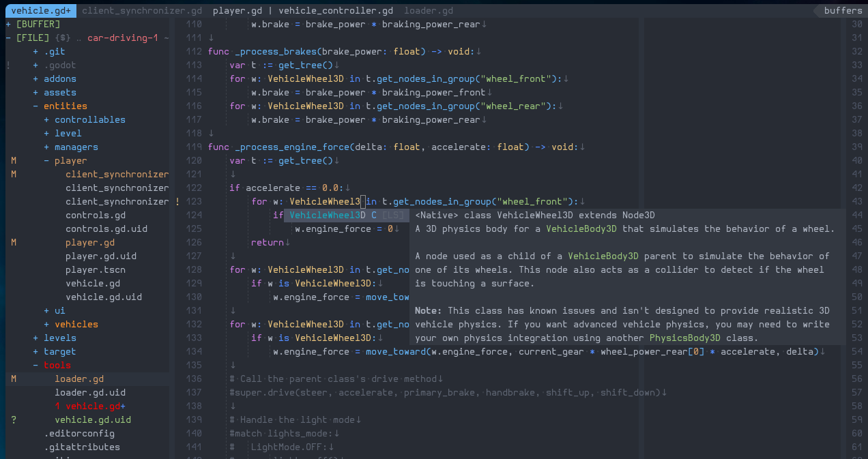Click the PhysicsBody3D link in the documentation popup

[x=684, y=338]
